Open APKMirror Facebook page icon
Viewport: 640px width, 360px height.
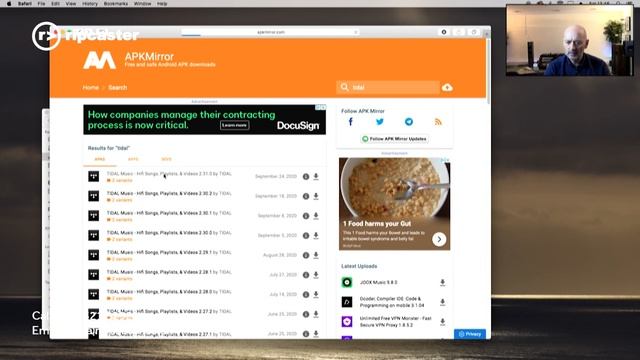(x=351, y=122)
